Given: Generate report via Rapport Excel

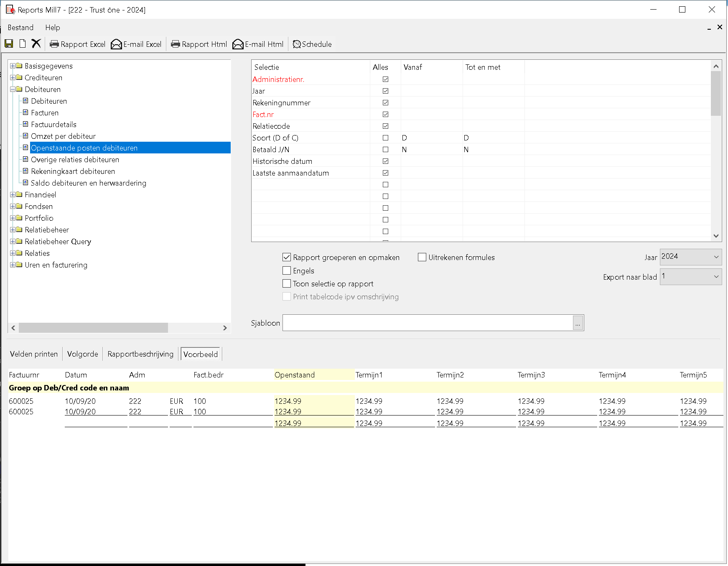Looking at the screenshot, I should (77, 44).
